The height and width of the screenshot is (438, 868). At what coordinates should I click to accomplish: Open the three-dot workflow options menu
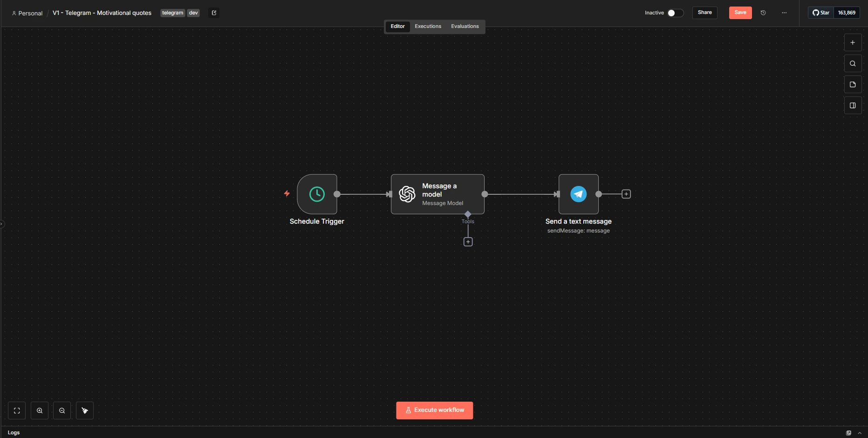pos(784,13)
